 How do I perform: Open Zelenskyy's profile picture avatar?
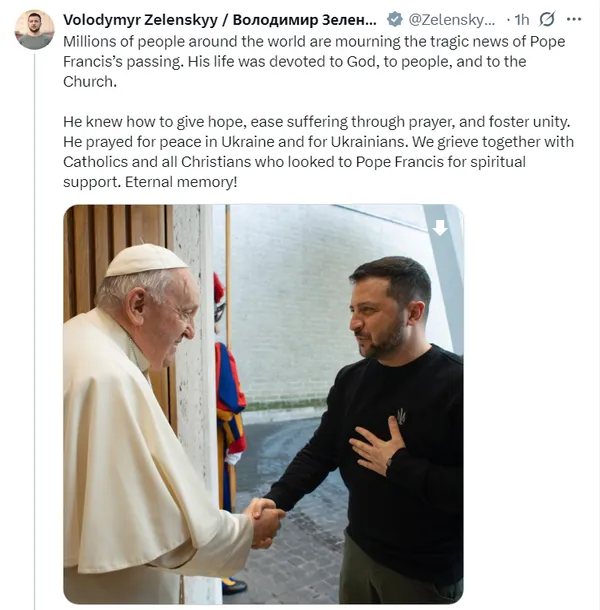(x=35, y=30)
